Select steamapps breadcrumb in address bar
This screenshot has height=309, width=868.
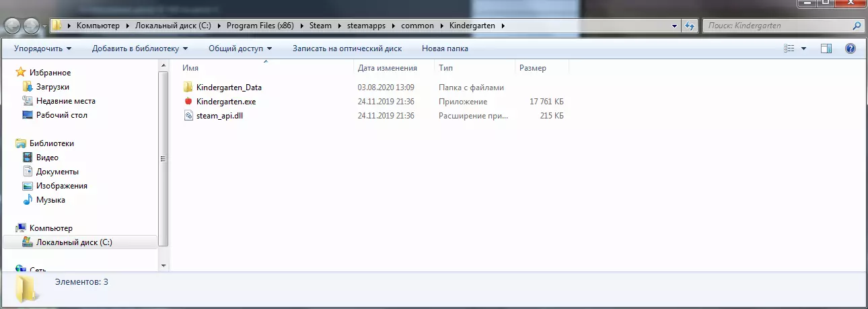367,26
